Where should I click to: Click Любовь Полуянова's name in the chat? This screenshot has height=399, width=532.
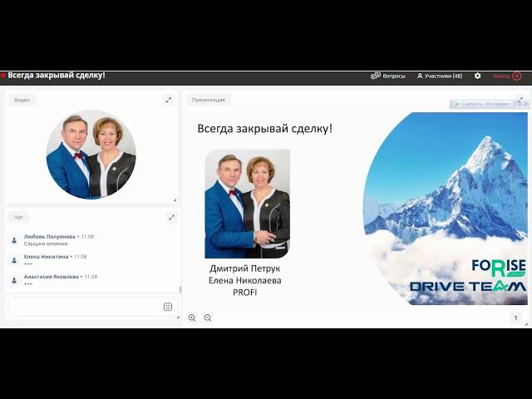click(50, 236)
